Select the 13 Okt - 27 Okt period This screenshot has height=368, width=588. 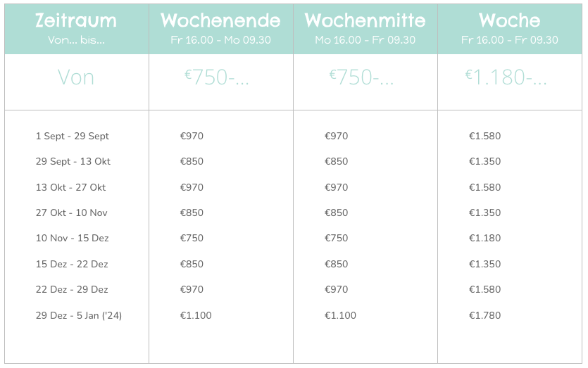71,187
